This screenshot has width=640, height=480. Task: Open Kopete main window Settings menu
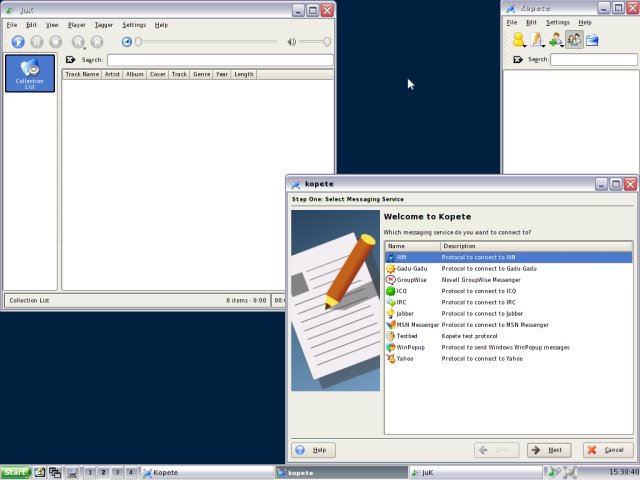point(558,22)
